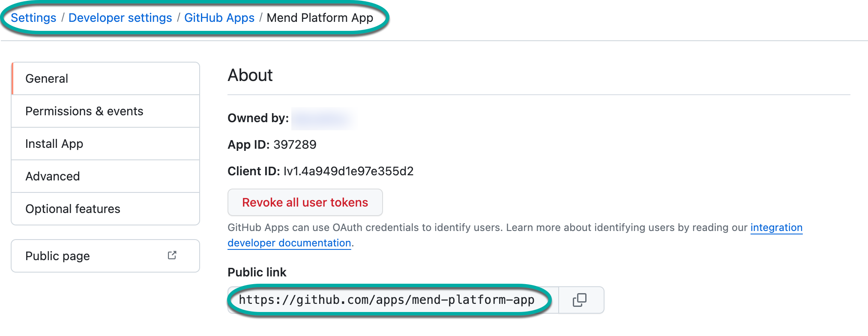Select Install App in the sidebar
The image size is (868, 336).
(54, 144)
